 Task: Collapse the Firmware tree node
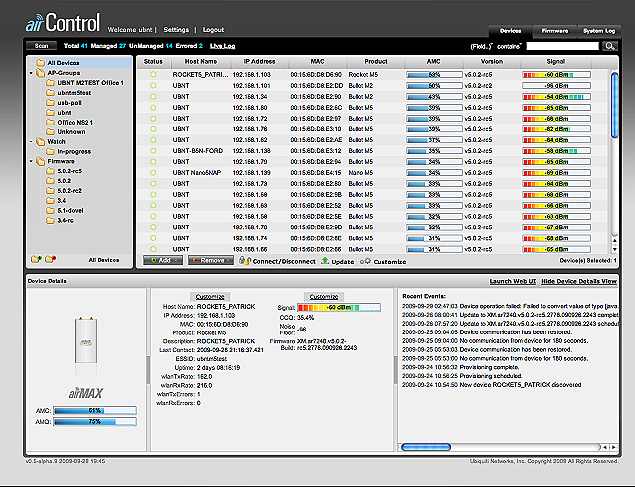pos(31,161)
